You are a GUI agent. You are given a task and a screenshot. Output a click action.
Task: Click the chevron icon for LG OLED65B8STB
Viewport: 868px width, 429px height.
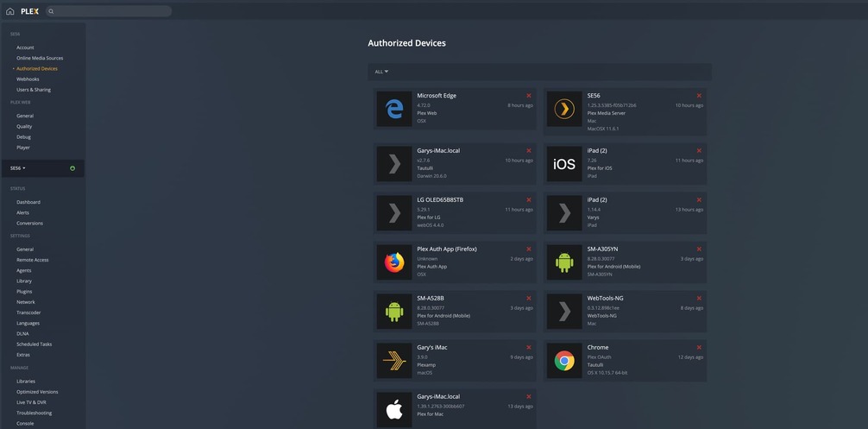pyautogui.click(x=394, y=213)
